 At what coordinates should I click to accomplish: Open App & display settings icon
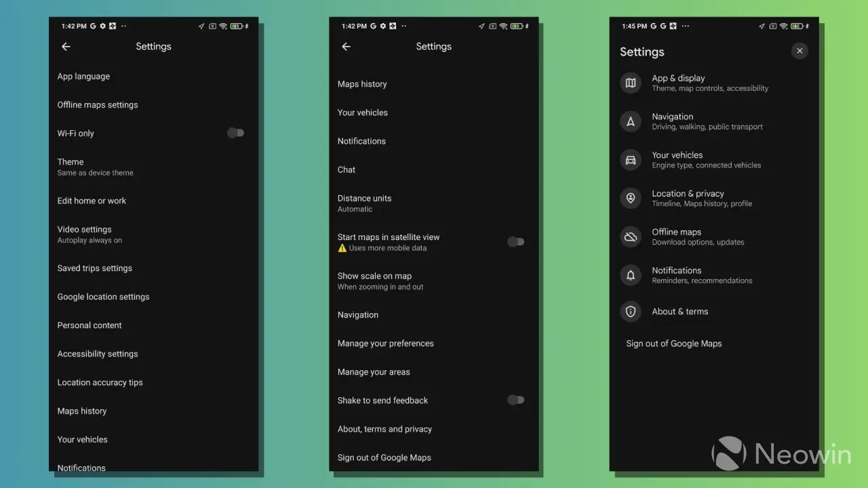pyautogui.click(x=631, y=83)
